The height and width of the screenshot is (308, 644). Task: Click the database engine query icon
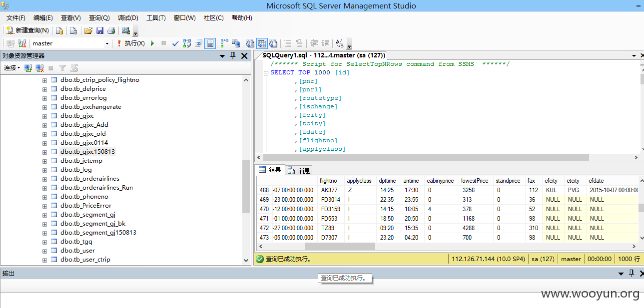coord(59,30)
